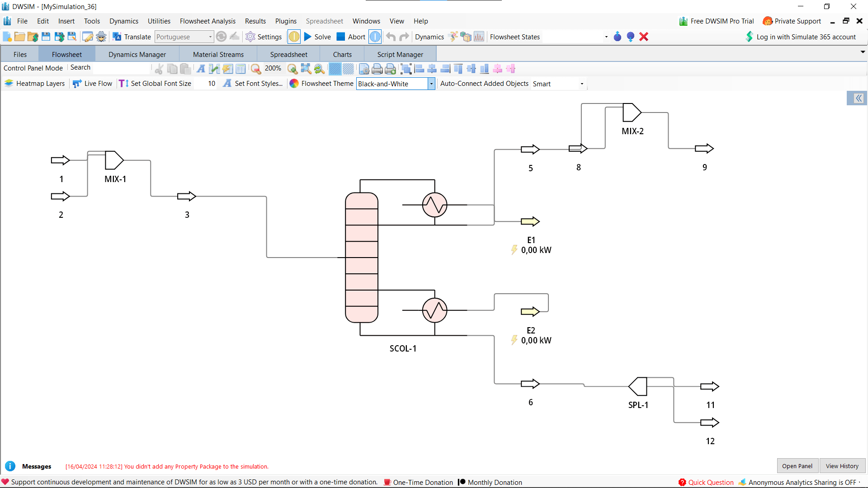Click the Save flowsheet state icon
The image size is (868, 488).
[618, 37]
